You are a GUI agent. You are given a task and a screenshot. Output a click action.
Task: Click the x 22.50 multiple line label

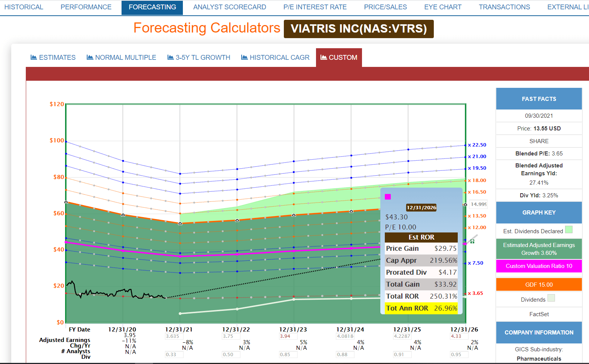pos(477,145)
